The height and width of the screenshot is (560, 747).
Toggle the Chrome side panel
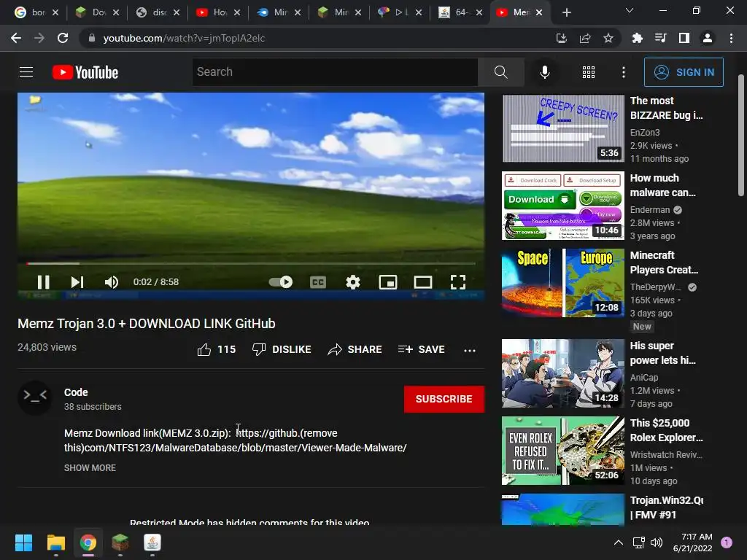click(x=684, y=38)
